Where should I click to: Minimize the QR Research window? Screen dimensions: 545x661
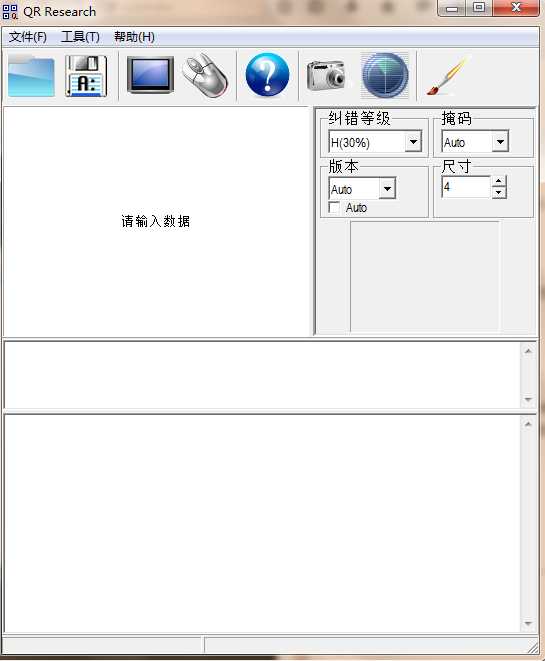pyautogui.click(x=452, y=8)
